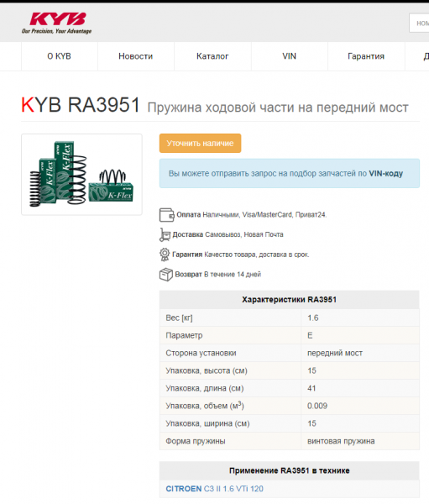429x504 pixels.
Task: Click the Упаковка, длина (см) label
Action: [205, 388]
